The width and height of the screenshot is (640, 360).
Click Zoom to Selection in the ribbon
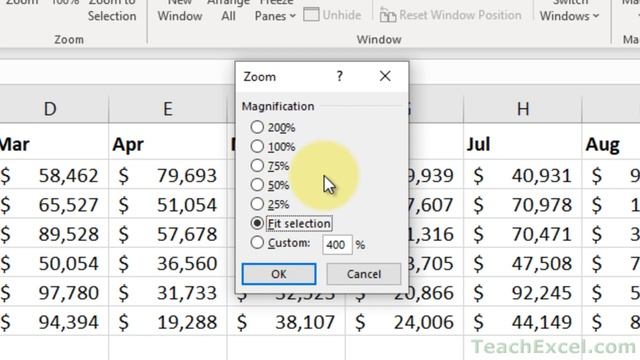[112, 11]
